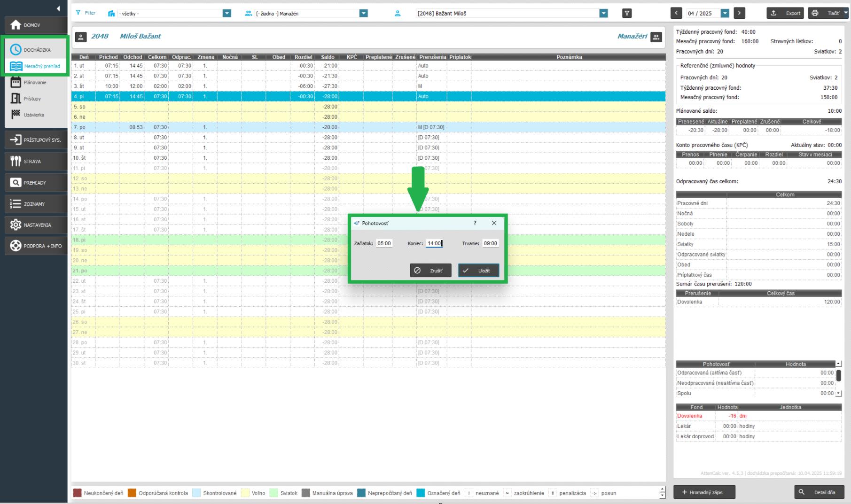Collapse the left sidebar with arrow icon
Screen dimensions: 851x504
click(58, 8)
